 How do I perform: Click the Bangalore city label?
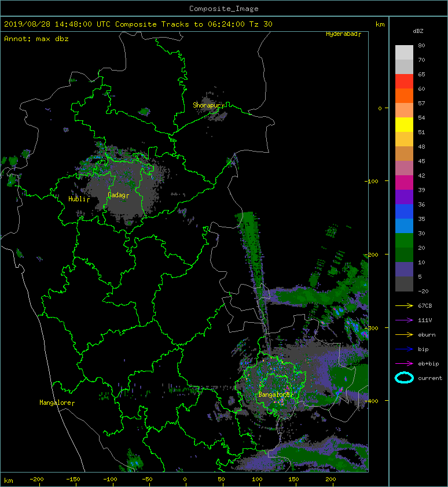(x=276, y=395)
